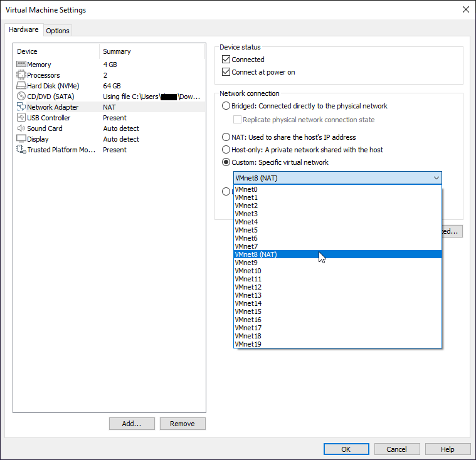476x460 pixels.
Task: Click the Device column header
Action: click(27, 51)
